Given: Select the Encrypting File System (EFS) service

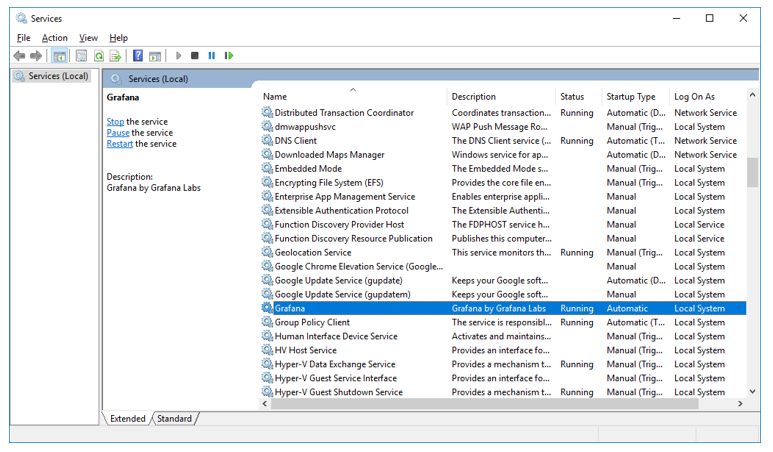Looking at the screenshot, I should point(503,182).
